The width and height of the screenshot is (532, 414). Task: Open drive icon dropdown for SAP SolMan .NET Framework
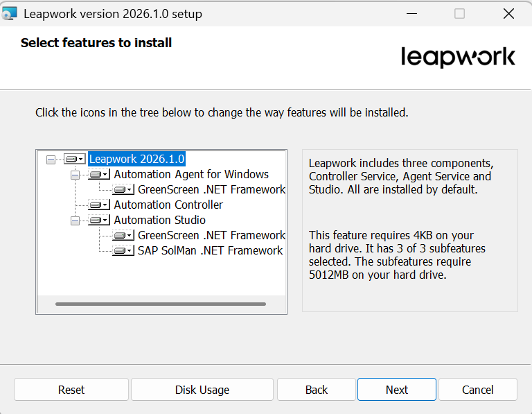(123, 250)
